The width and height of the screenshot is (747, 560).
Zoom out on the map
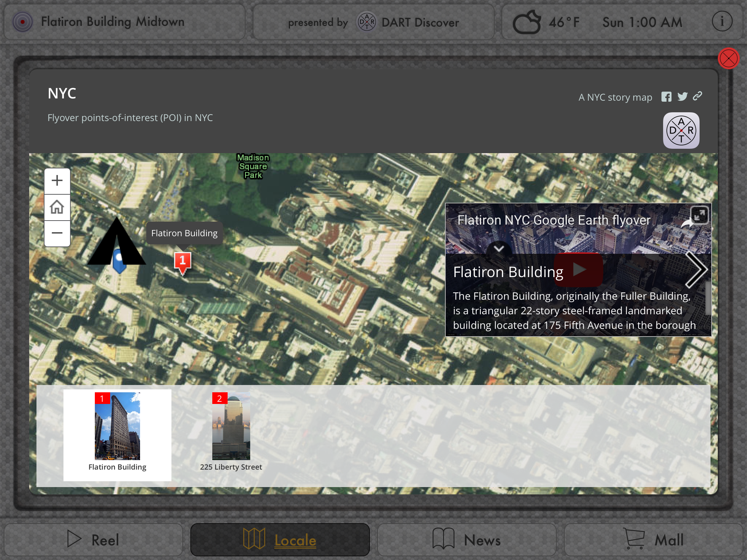(x=57, y=233)
